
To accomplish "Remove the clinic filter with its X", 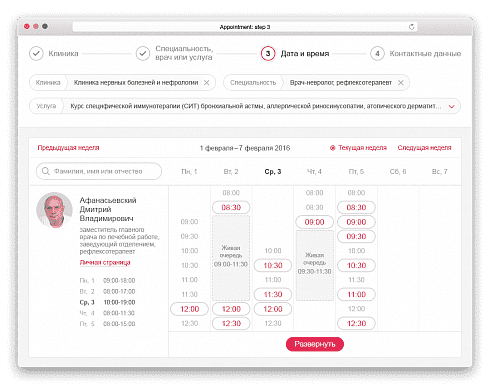I will 207,83.
